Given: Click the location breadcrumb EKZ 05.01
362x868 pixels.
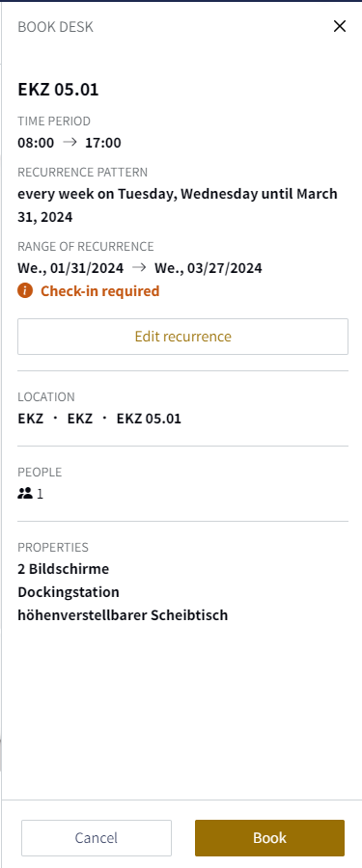Looking at the screenshot, I should [x=149, y=419].
